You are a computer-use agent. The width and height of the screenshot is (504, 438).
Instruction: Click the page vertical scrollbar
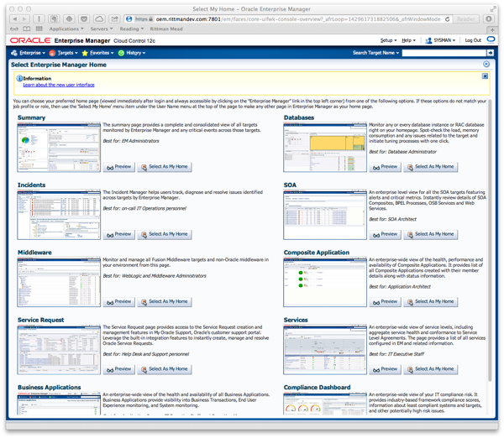[491, 240]
